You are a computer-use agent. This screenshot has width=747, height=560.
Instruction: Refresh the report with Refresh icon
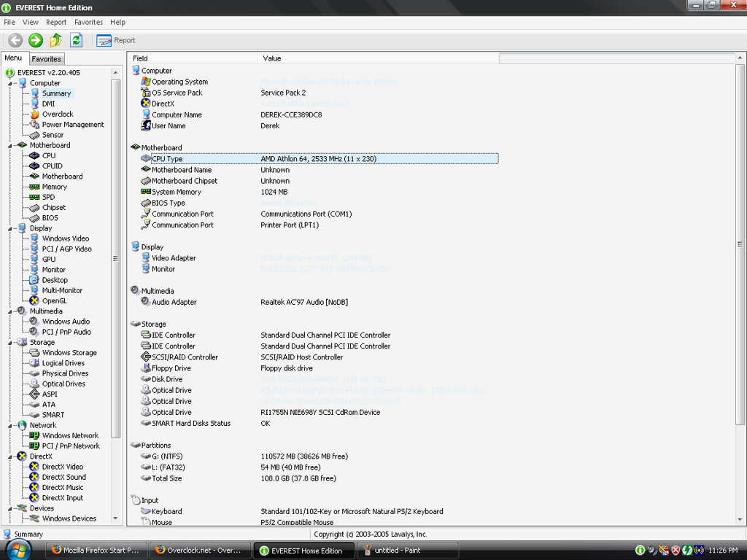[76, 41]
